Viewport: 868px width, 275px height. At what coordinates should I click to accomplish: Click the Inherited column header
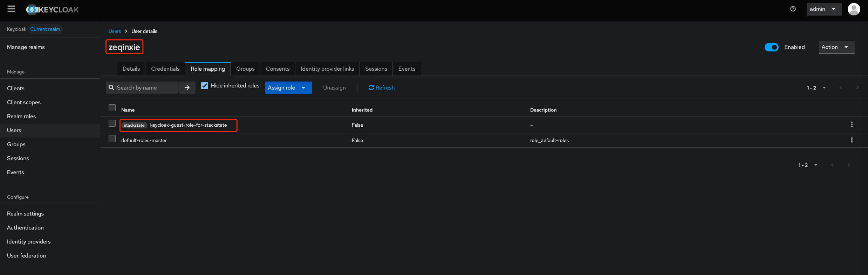(x=362, y=110)
